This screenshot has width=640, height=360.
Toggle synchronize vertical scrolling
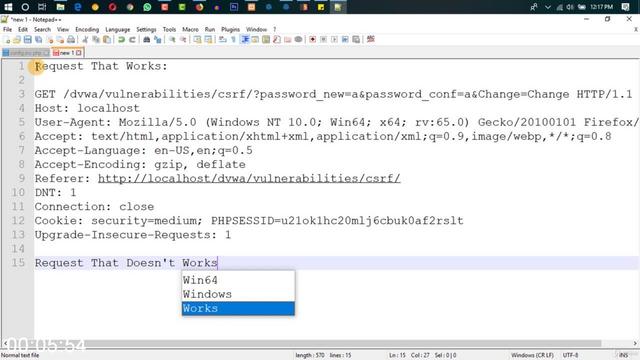tap(197, 39)
